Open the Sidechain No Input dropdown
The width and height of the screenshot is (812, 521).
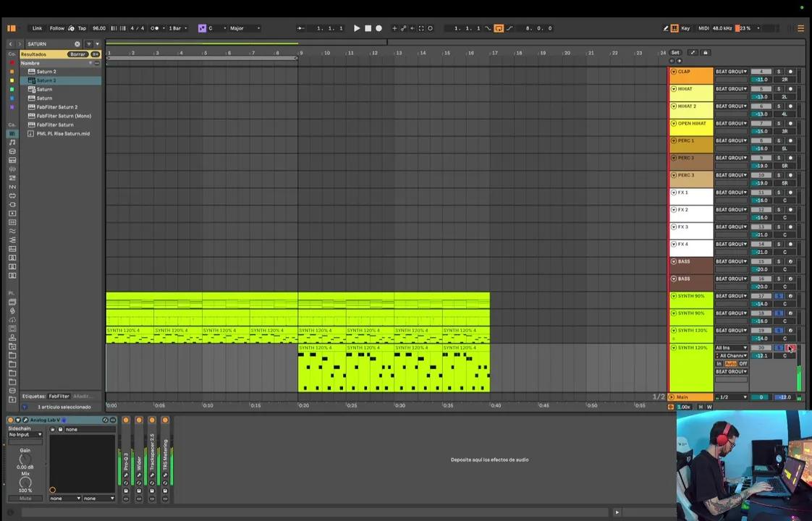point(25,434)
